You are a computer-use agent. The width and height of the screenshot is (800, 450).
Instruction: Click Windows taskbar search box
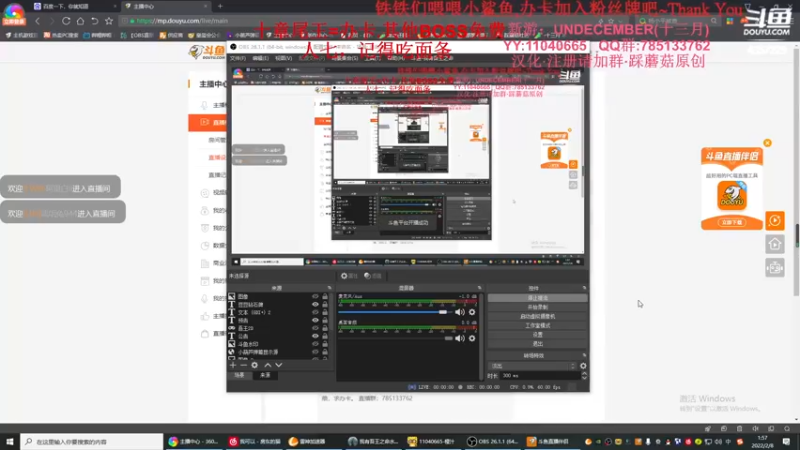coord(92,441)
